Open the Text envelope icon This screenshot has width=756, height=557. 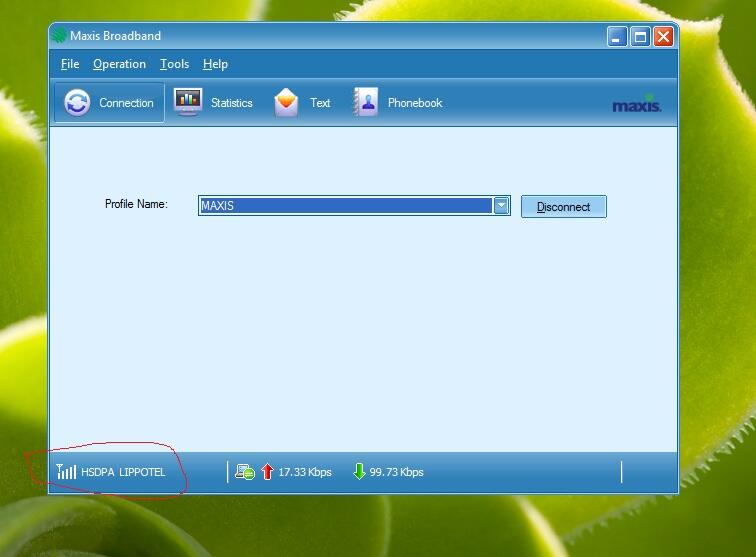(x=286, y=102)
